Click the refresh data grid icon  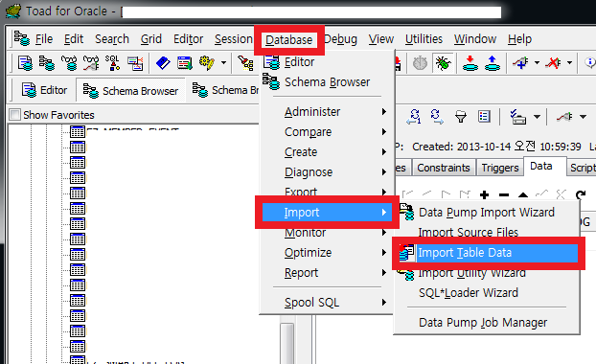(581, 194)
